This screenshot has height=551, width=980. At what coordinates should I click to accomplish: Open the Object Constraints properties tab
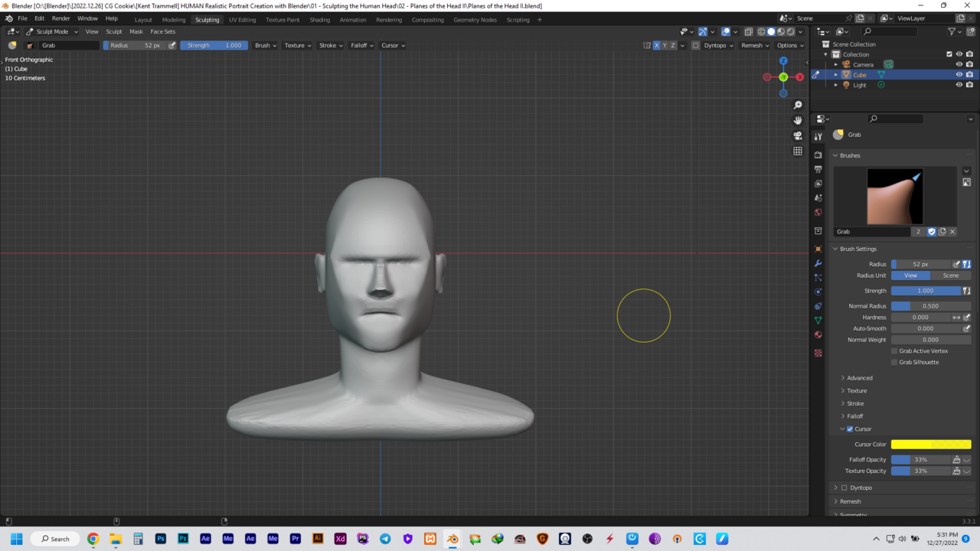818,306
